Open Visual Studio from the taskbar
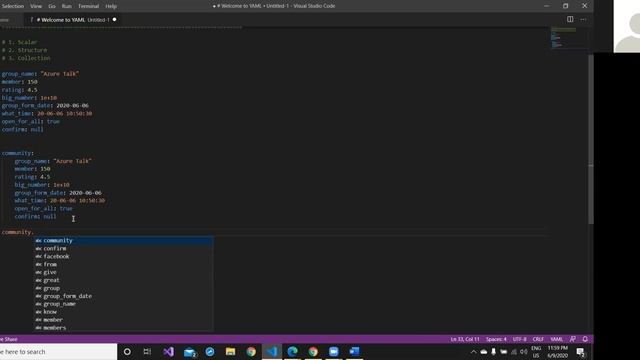Screen dimensions: 640x360 coord(168,352)
